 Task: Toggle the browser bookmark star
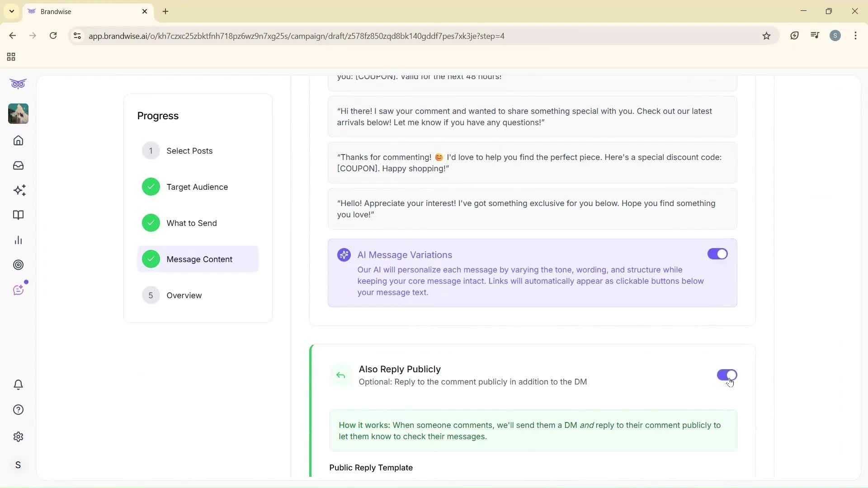pyautogui.click(x=766, y=36)
